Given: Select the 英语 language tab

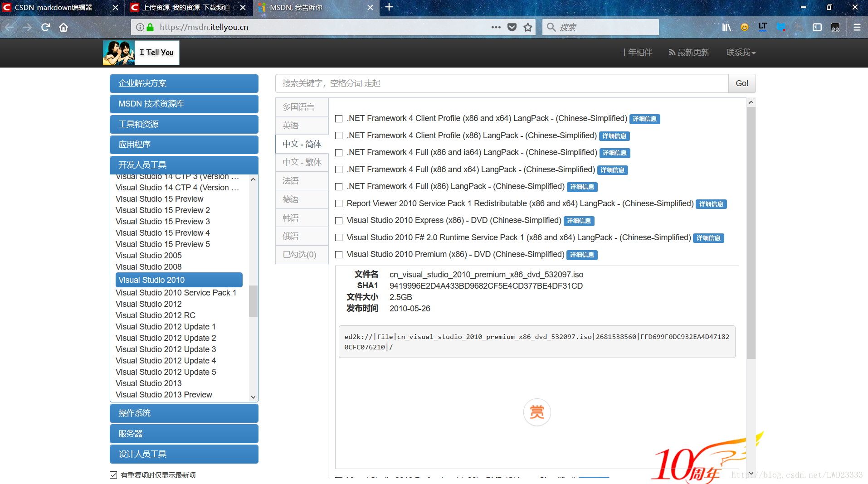Looking at the screenshot, I should click(x=302, y=126).
